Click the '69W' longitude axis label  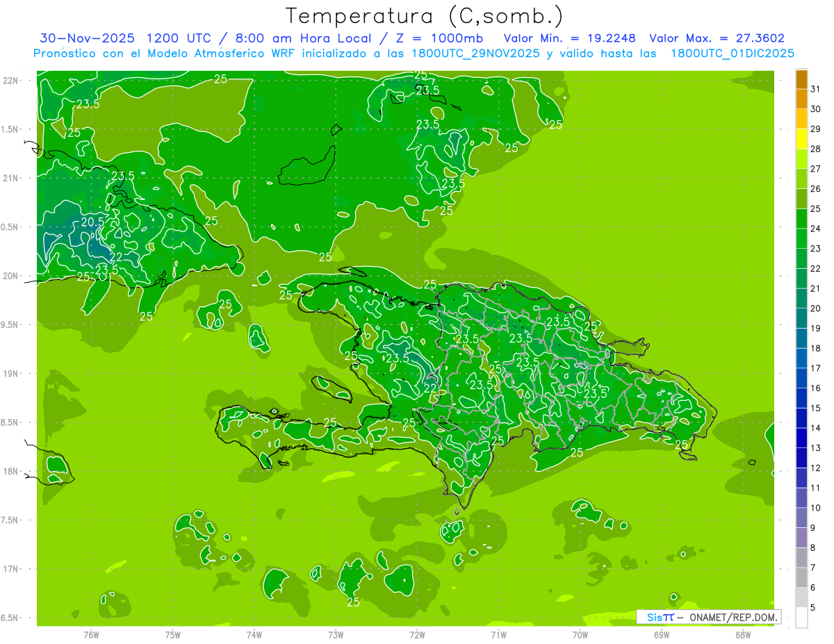tap(661, 634)
